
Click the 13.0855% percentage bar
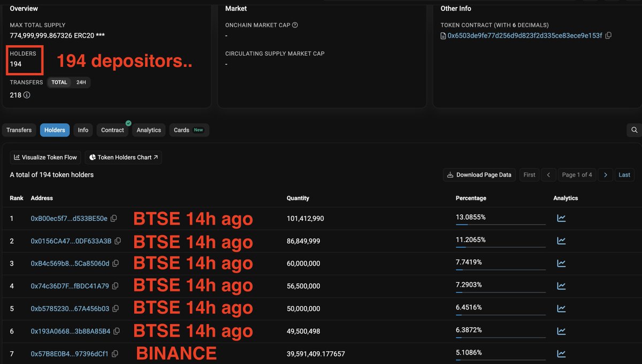coord(501,224)
